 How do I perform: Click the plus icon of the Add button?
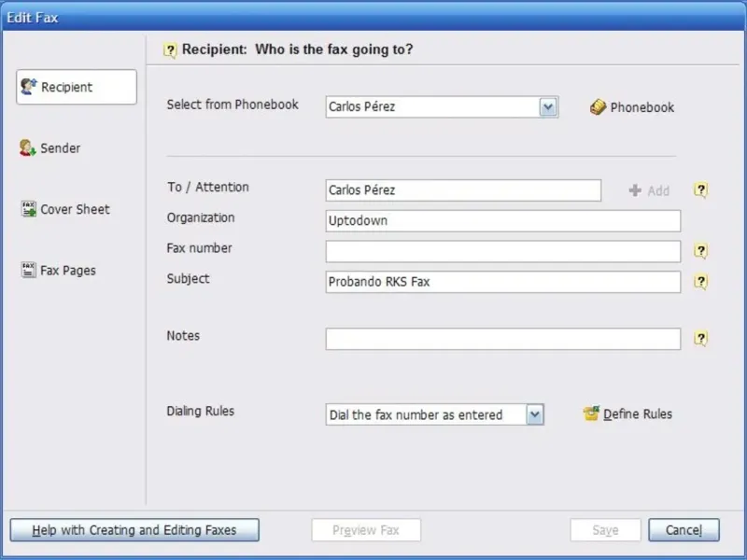(635, 190)
